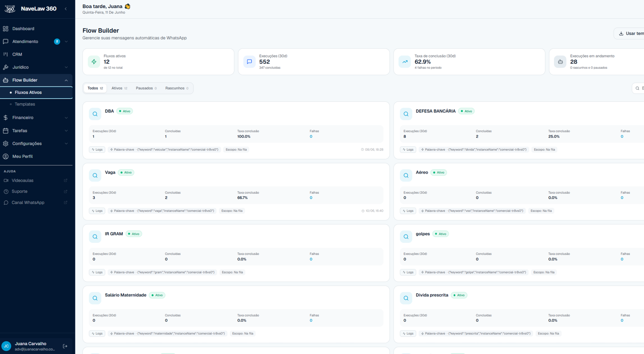Expand the Jurídico chevron
Image resolution: width=644 pixels, height=354 pixels.
pyautogui.click(x=66, y=67)
